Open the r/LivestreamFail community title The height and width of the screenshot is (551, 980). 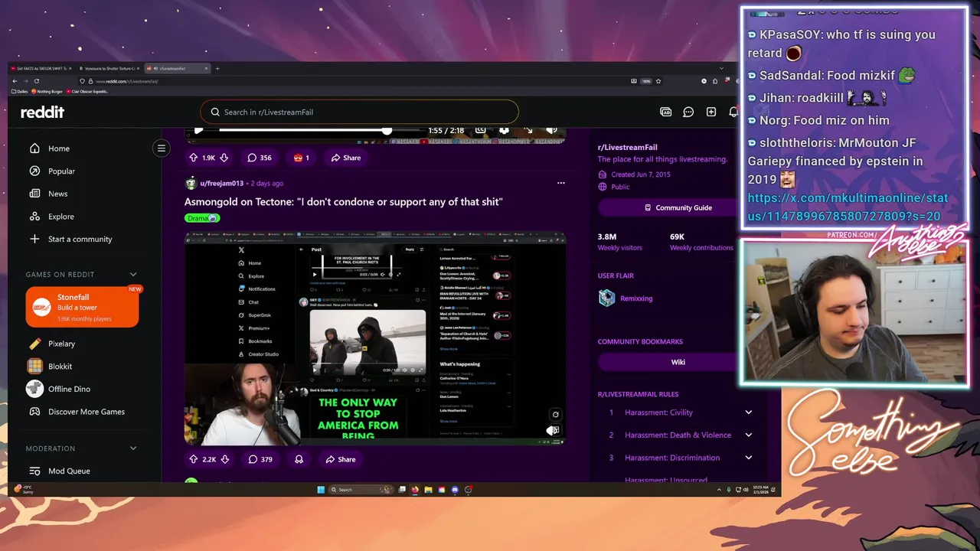tap(628, 147)
